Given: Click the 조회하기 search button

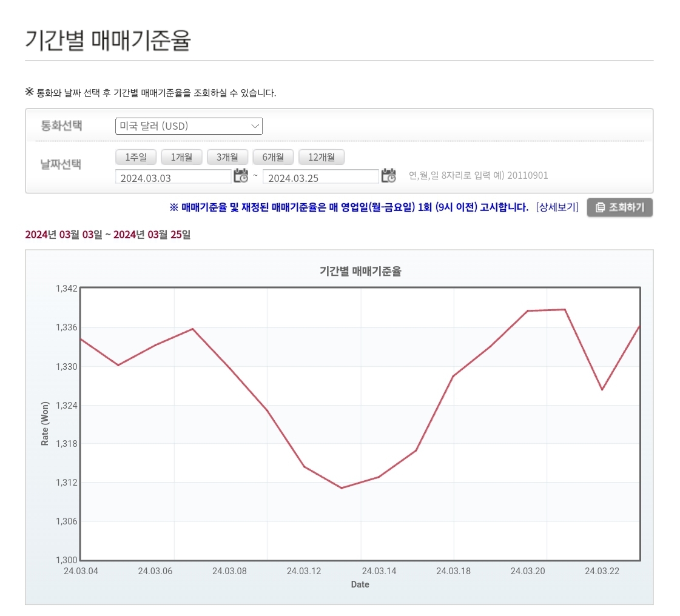Looking at the screenshot, I should pyautogui.click(x=620, y=207).
